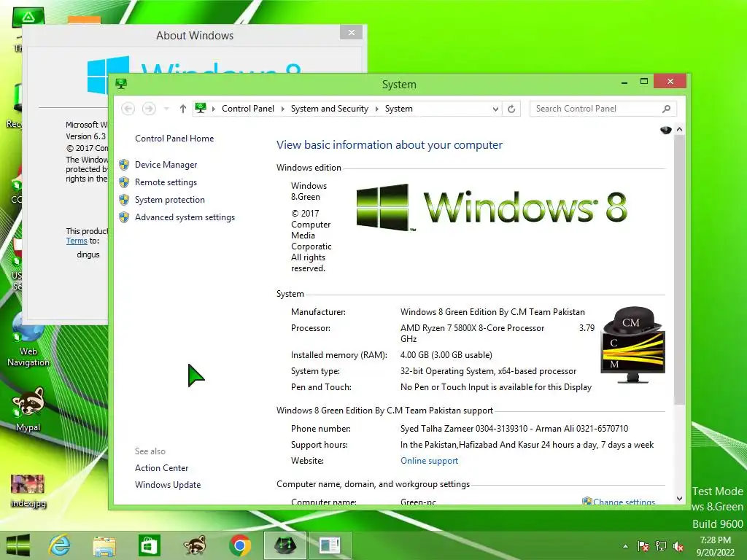Show hidden tray icons arrow
The width and height of the screenshot is (747, 560).
(x=625, y=546)
